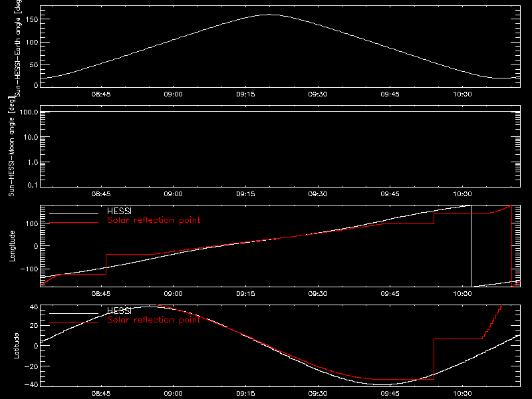Screen dimensions: 532x399
Task: Click 09:00 under the Moon angle plot
Action: click(173, 194)
